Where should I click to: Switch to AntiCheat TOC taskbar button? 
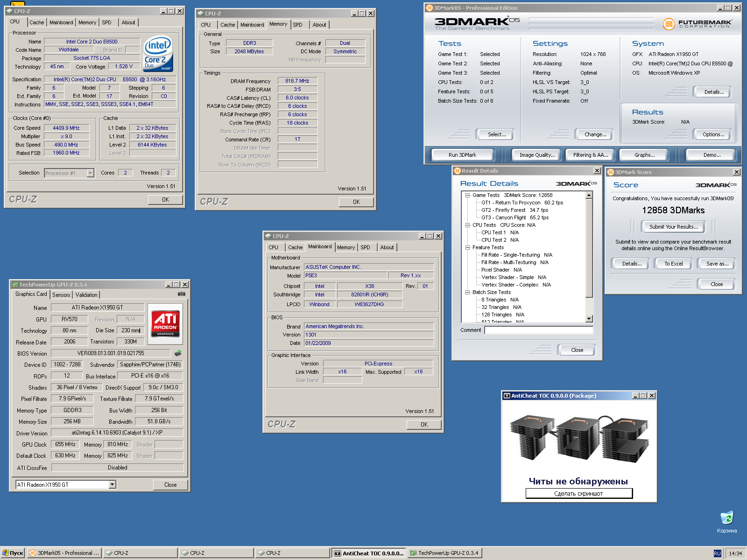(369, 553)
